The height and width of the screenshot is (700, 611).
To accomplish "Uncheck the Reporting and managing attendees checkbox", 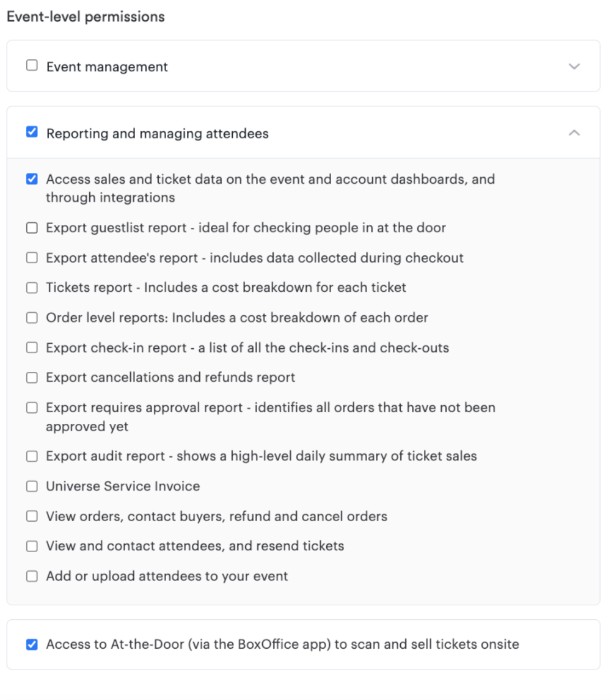I will [32, 132].
